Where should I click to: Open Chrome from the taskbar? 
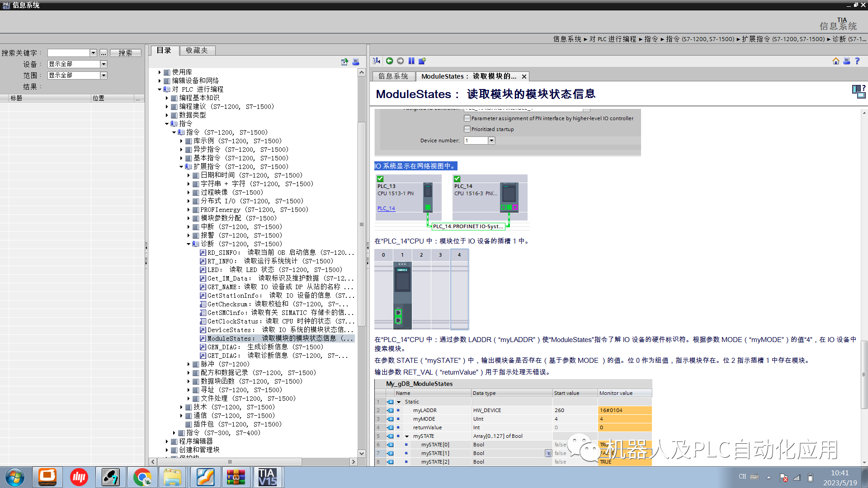click(142, 477)
